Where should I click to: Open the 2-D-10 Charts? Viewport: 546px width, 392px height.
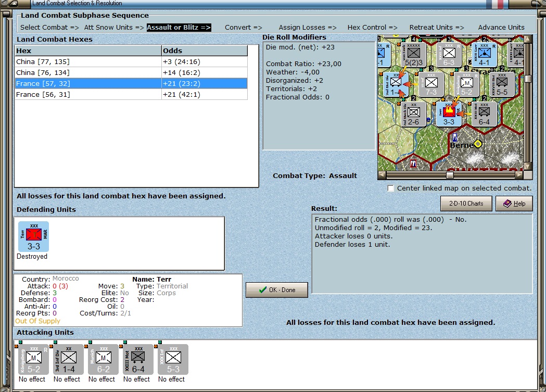click(x=466, y=204)
